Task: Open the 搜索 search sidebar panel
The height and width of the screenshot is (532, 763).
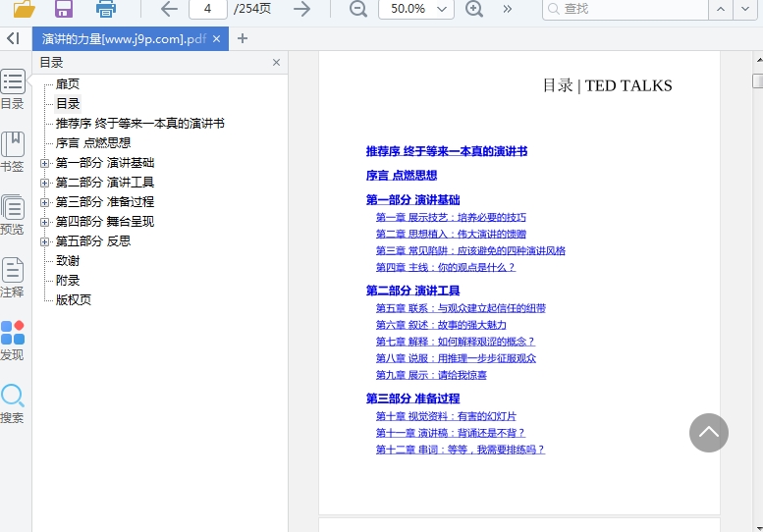Action: [12, 403]
